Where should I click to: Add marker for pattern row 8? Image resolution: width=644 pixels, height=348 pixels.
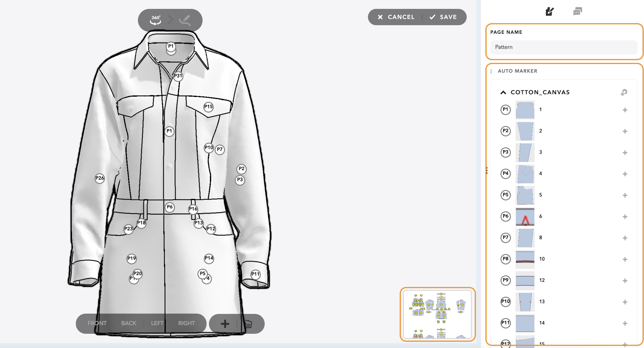coord(625,238)
